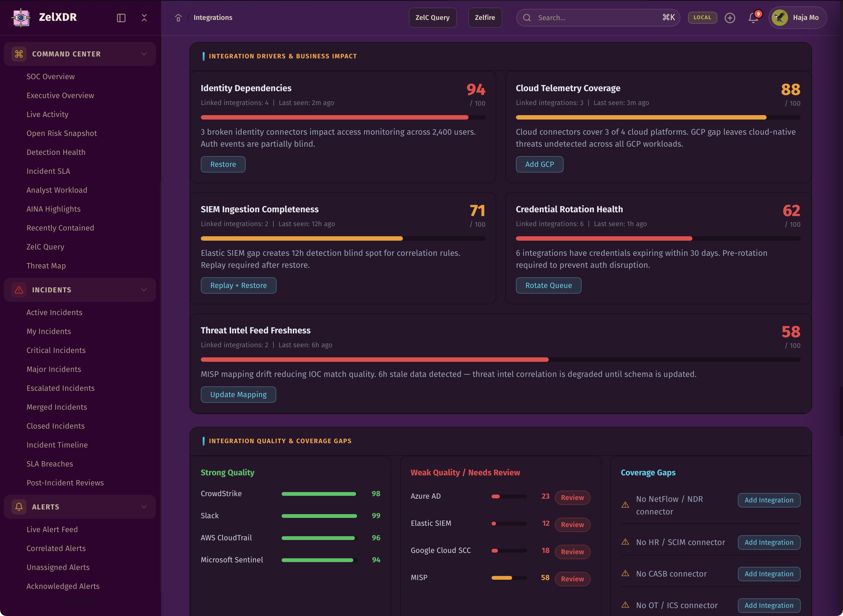Image resolution: width=843 pixels, height=616 pixels.
Task: Click the Incidents warning triangle icon
Action: (x=19, y=290)
